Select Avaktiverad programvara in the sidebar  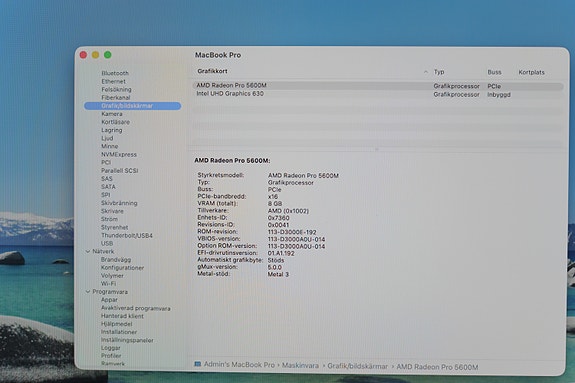pyautogui.click(x=136, y=308)
